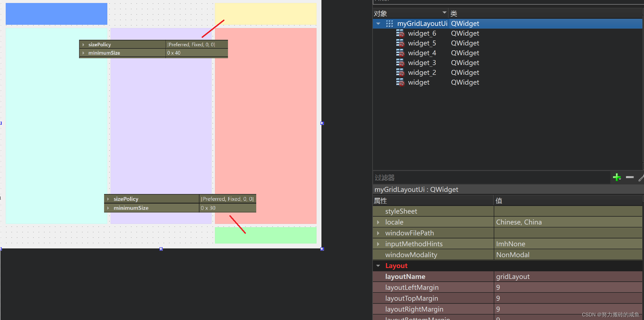Expand the windowFilePath property
This screenshot has height=320, width=644.
378,233
